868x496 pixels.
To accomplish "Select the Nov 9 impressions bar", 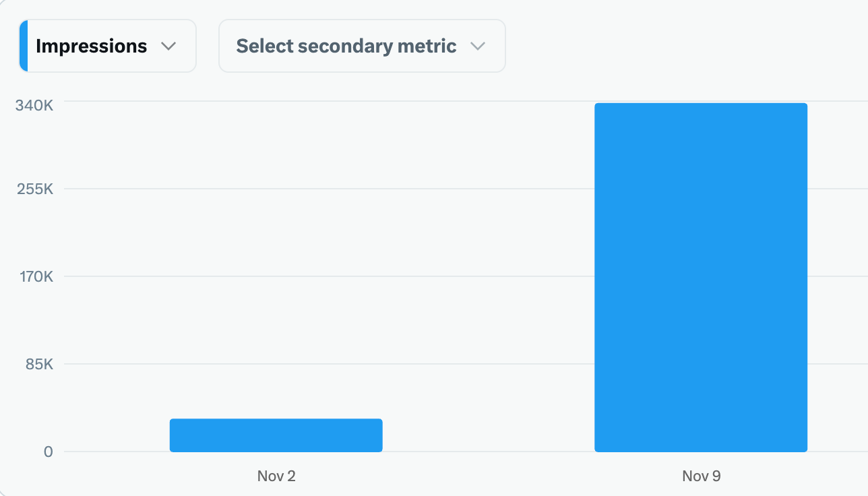I will [701, 276].
